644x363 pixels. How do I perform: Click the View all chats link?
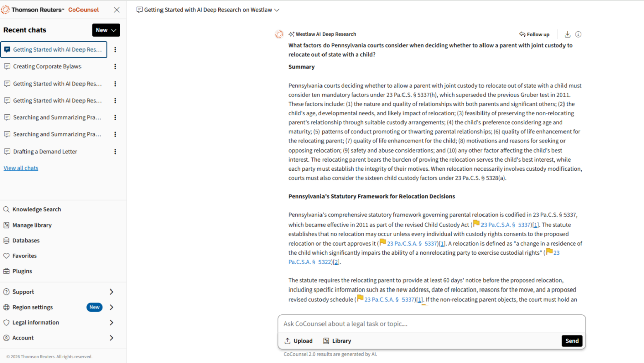21,168
